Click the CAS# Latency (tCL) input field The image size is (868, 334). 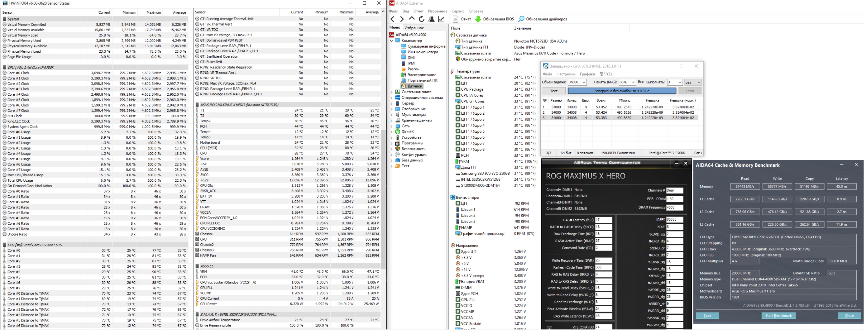(x=603, y=220)
